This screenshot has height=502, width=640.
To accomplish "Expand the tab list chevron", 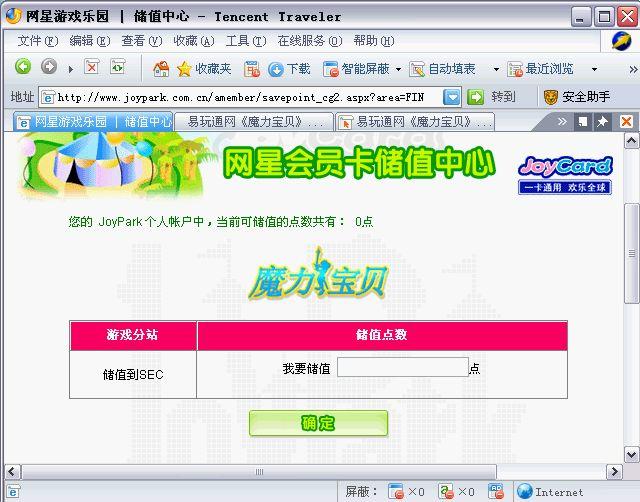I will (562, 121).
